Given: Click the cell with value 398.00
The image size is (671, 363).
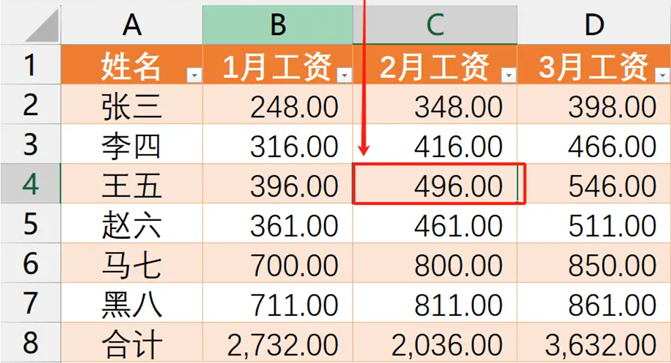Looking at the screenshot, I should (594, 104).
